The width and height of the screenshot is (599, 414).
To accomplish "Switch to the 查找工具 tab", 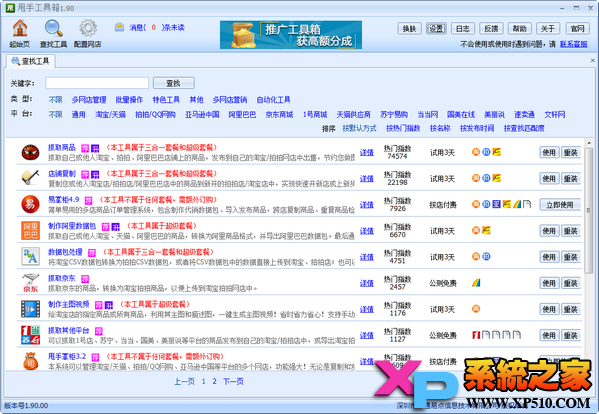I will (31, 61).
